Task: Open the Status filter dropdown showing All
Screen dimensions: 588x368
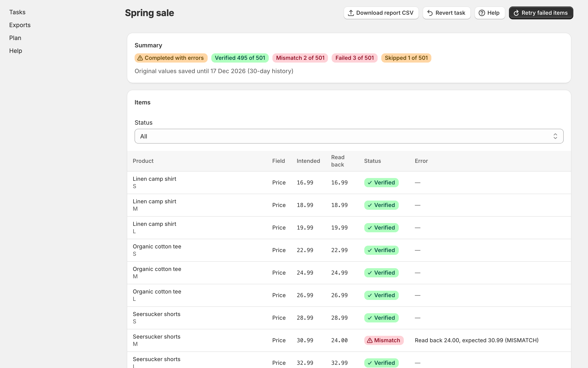Action: [349, 136]
